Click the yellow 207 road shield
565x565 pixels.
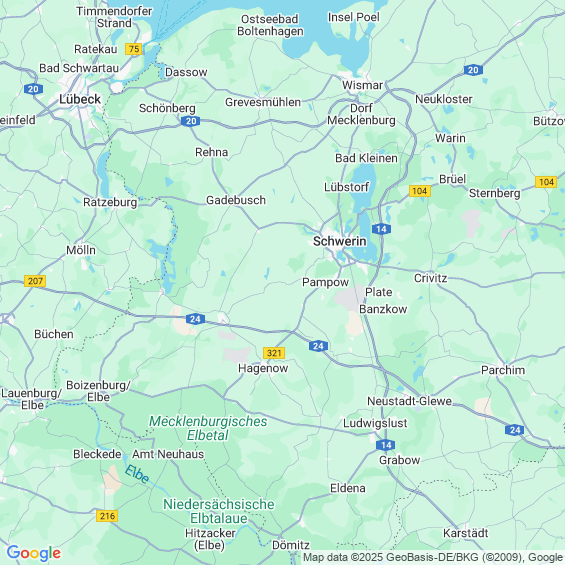click(35, 281)
